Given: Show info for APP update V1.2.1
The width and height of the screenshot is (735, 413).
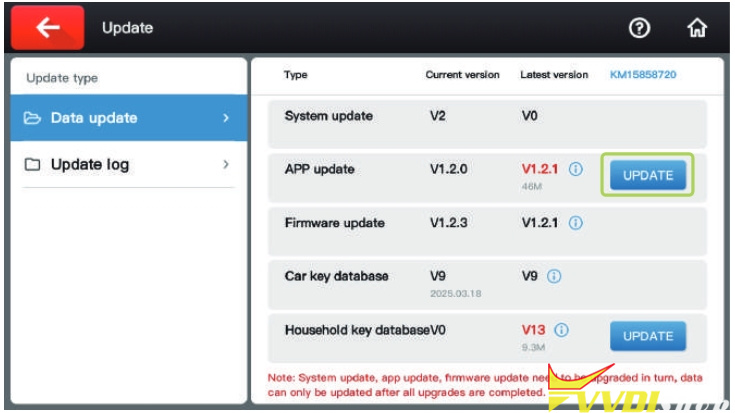Looking at the screenshot, I should [576, 170].
